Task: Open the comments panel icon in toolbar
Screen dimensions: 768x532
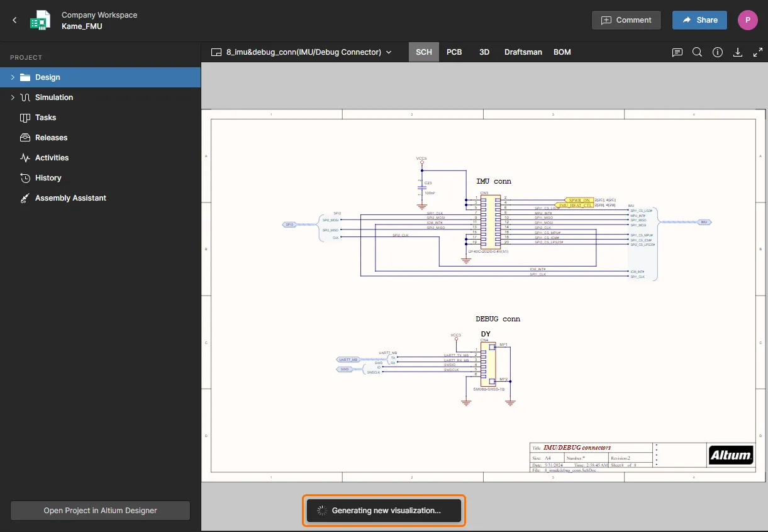Action: 677,52
